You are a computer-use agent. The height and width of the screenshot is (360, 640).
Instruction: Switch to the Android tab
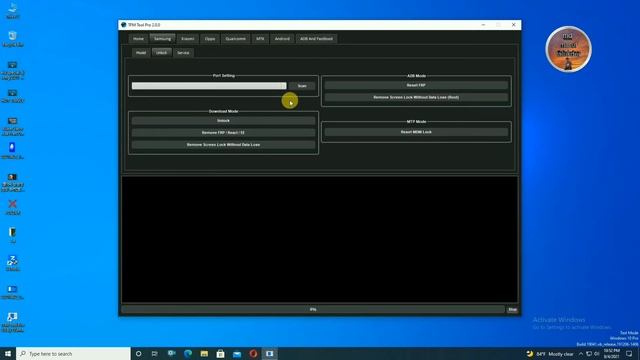[282, 39]
